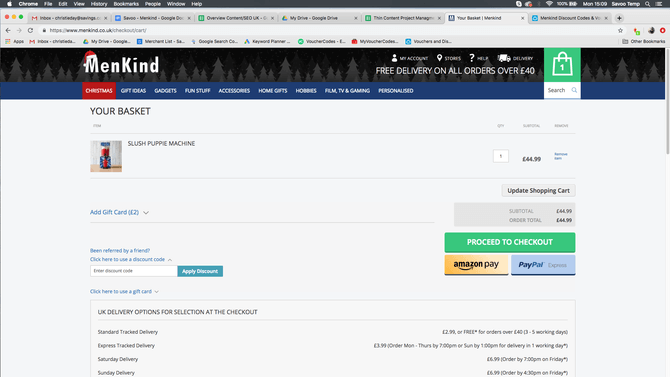Open VoucherCodes bookmark

click(x=322, y=41)
